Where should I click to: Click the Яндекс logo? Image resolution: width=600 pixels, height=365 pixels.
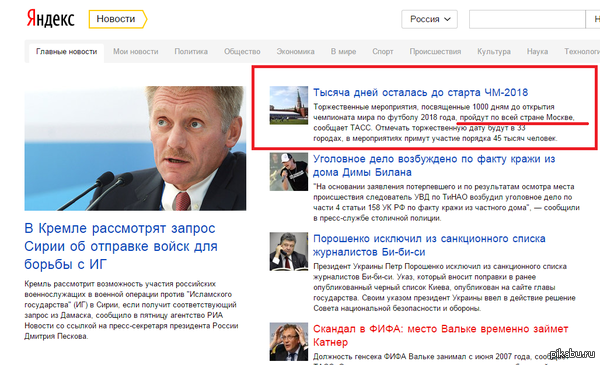tap(50, 19)
